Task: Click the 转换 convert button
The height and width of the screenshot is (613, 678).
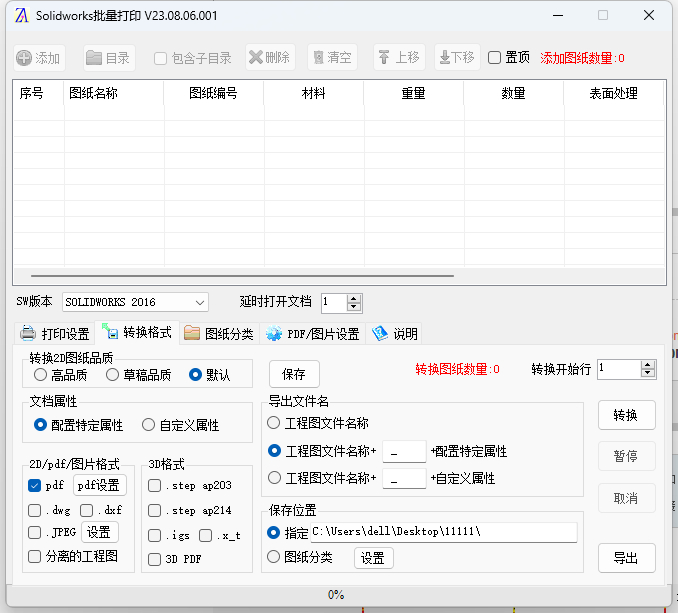Action: coord(626,415)
